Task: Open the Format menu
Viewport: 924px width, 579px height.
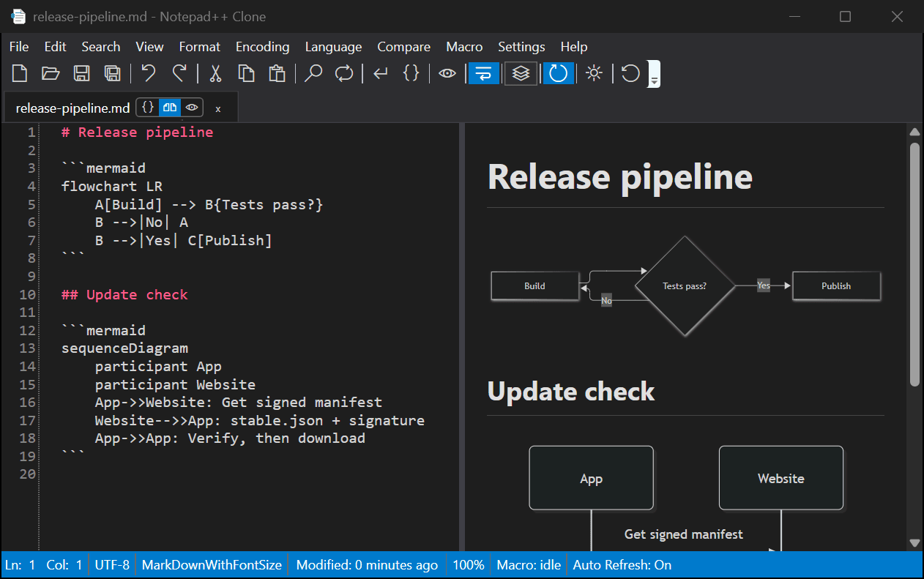Action: (x=199, y=46)
